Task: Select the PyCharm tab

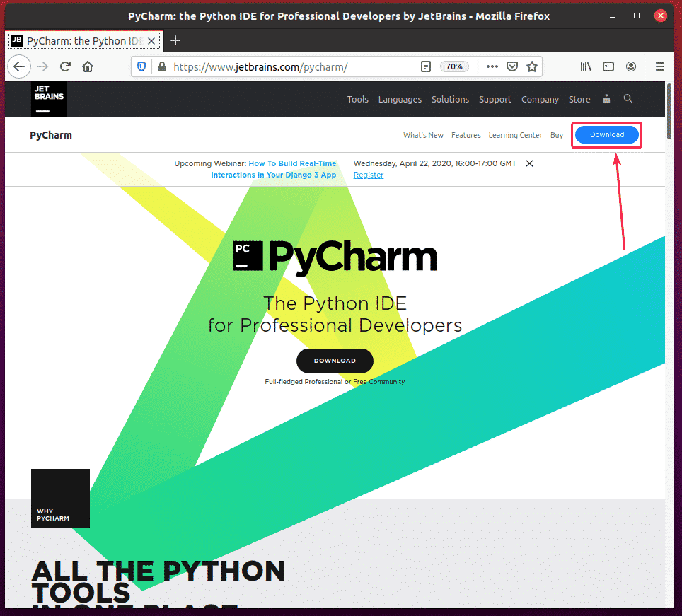Action: [x=84, y=41]
